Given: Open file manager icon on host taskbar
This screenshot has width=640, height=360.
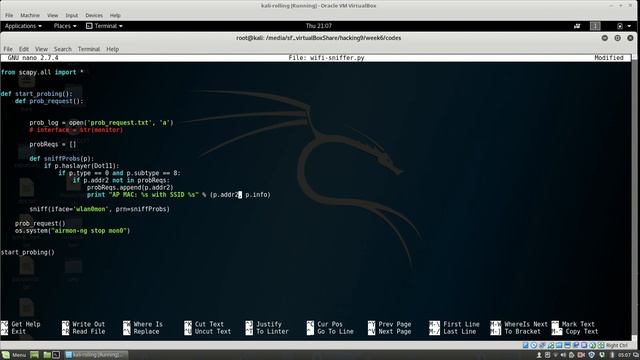Looking at the screenshot, I should pyautogui.click(x=47, y=355).
